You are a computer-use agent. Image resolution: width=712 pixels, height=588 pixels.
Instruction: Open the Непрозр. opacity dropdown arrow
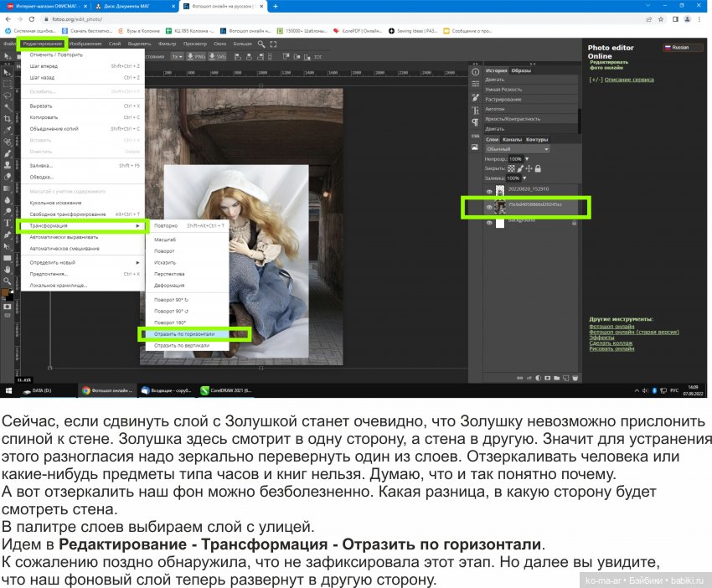pos(527,159)
